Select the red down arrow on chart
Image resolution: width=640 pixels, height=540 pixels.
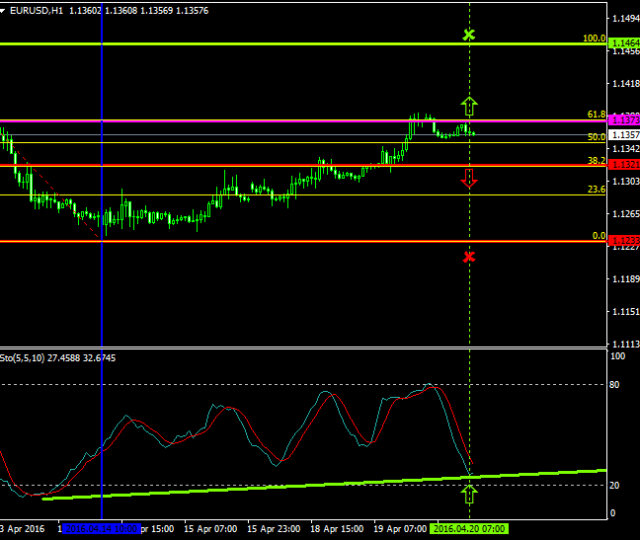click(x=469, y=179)
